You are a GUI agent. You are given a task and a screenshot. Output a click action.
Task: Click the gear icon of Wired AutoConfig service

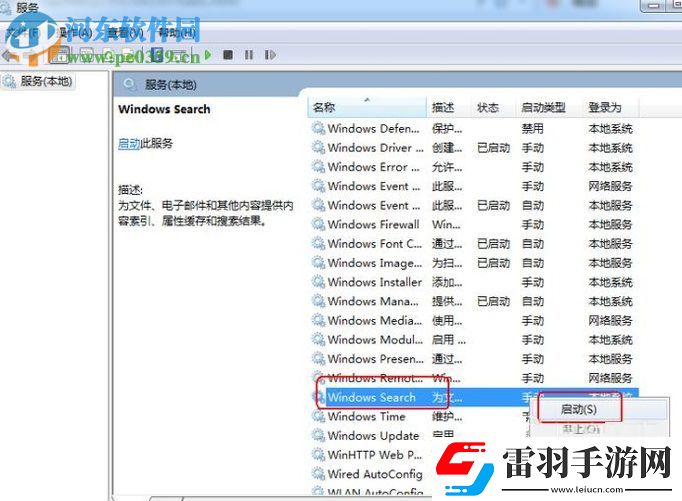[319, 474]
